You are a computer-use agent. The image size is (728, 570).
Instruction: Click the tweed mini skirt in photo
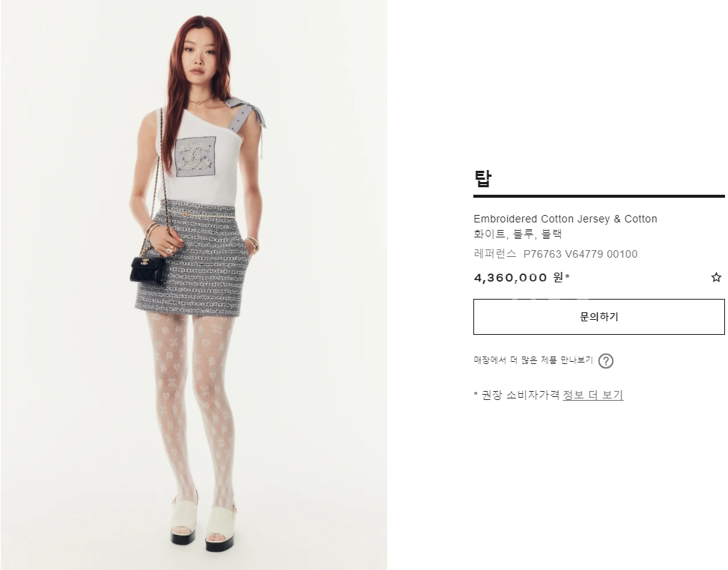[x=189, y=258]
